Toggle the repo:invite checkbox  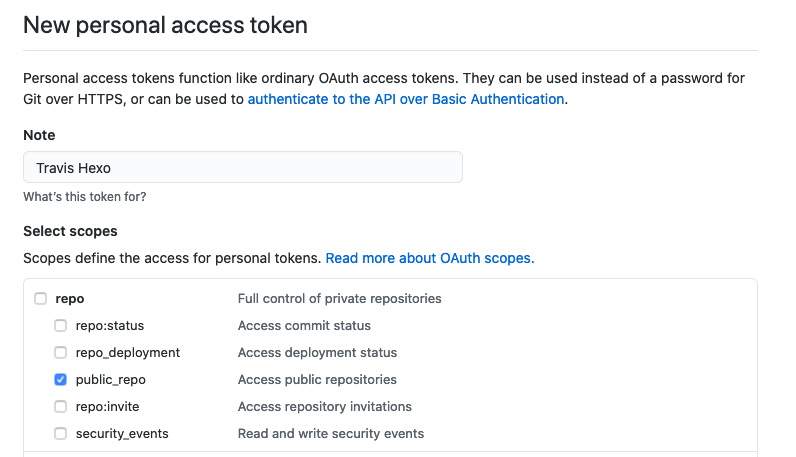click(60, 406)
